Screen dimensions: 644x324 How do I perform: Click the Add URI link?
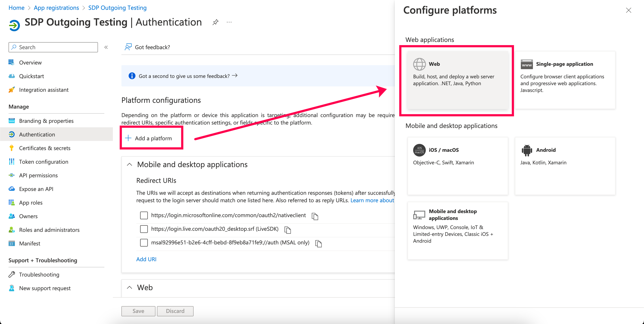(146, 259)
